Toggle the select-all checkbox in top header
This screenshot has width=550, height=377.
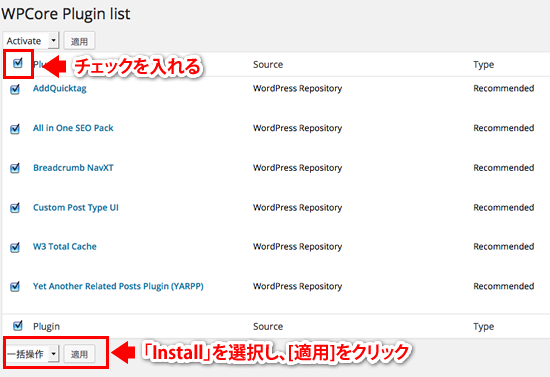[18, 63]
